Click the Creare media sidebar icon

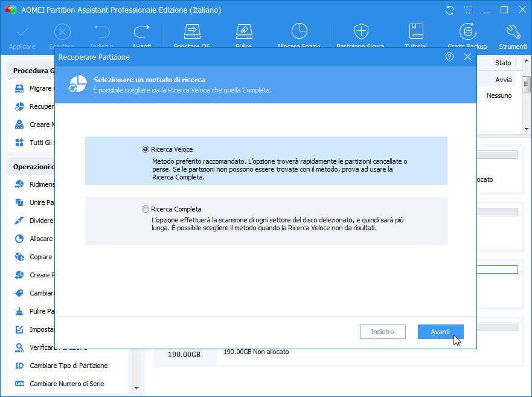tap(19, 124)
